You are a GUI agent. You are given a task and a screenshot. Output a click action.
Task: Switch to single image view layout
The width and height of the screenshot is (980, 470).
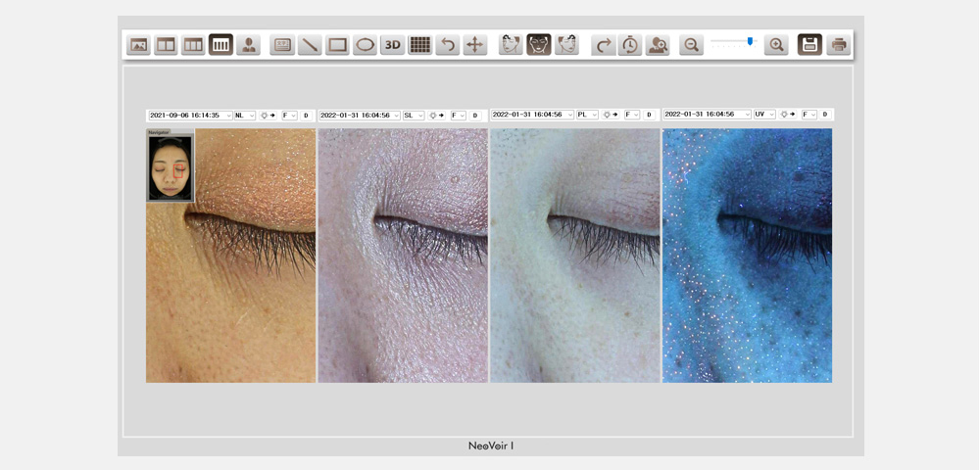tap(138, 45)
